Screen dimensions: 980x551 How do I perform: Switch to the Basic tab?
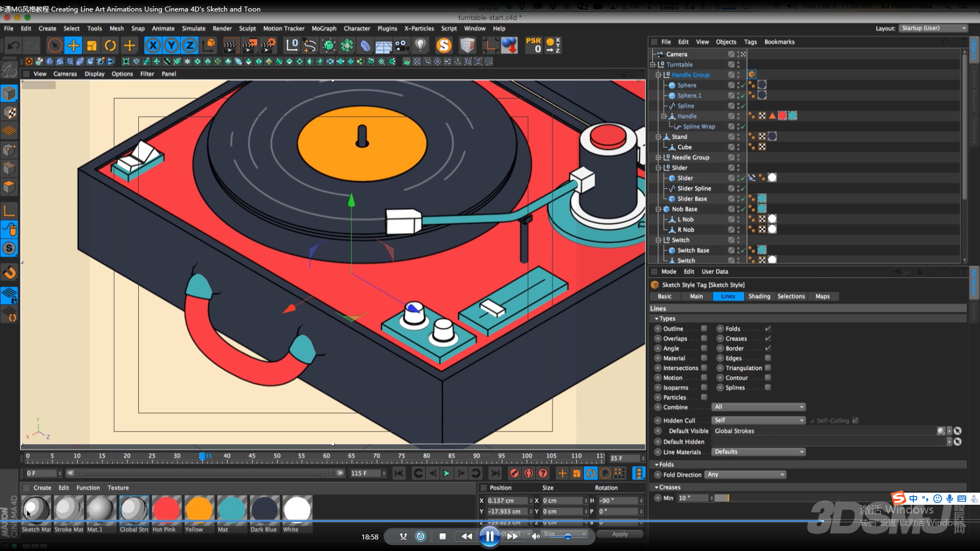click(665, 296)
